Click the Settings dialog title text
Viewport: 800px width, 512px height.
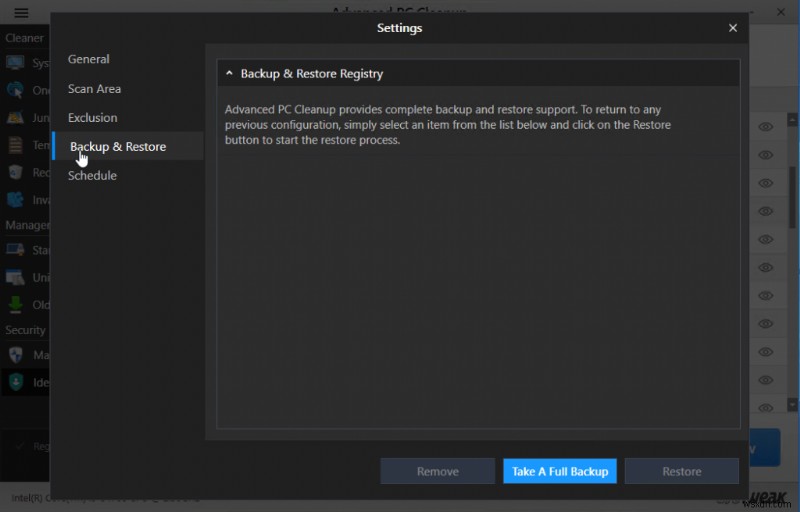(399, 28)
